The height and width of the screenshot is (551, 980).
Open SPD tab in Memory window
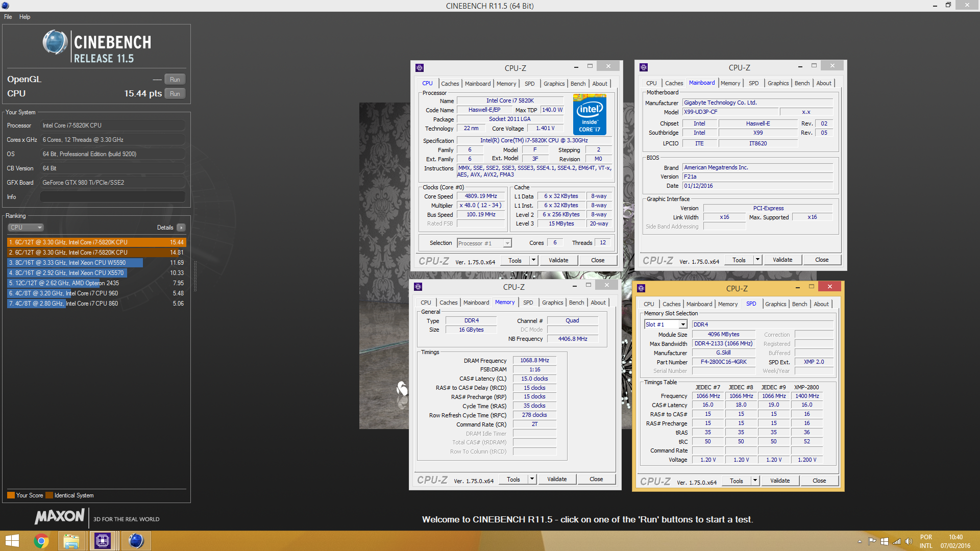[x=528, y=303]
